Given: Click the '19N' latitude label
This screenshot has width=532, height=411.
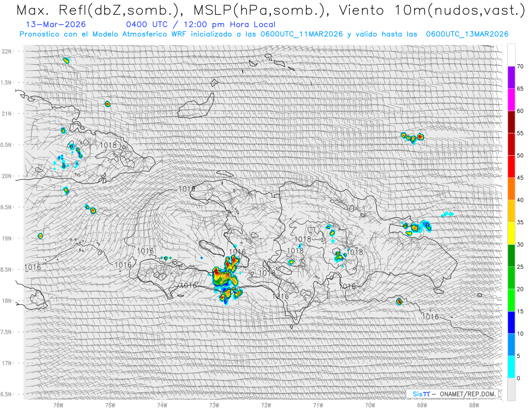Looking at the screenshot, I should (x=8, y=239).
